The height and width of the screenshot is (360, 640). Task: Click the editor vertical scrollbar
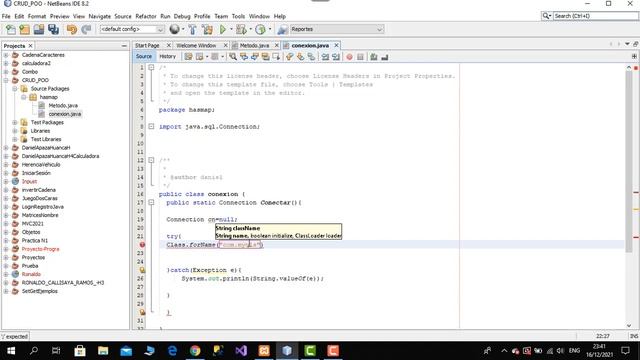click(629, 163)
